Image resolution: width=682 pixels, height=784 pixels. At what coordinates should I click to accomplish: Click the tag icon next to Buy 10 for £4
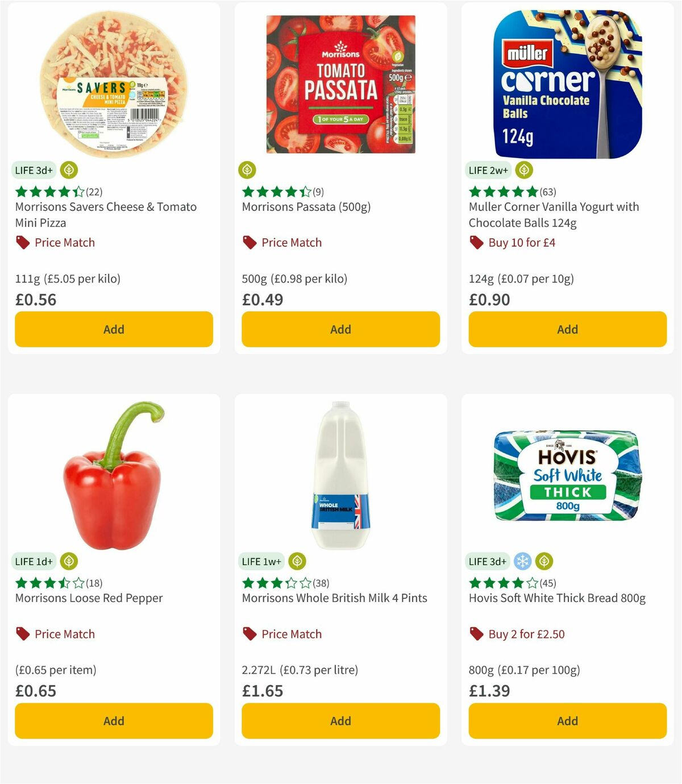click(476, 242)
